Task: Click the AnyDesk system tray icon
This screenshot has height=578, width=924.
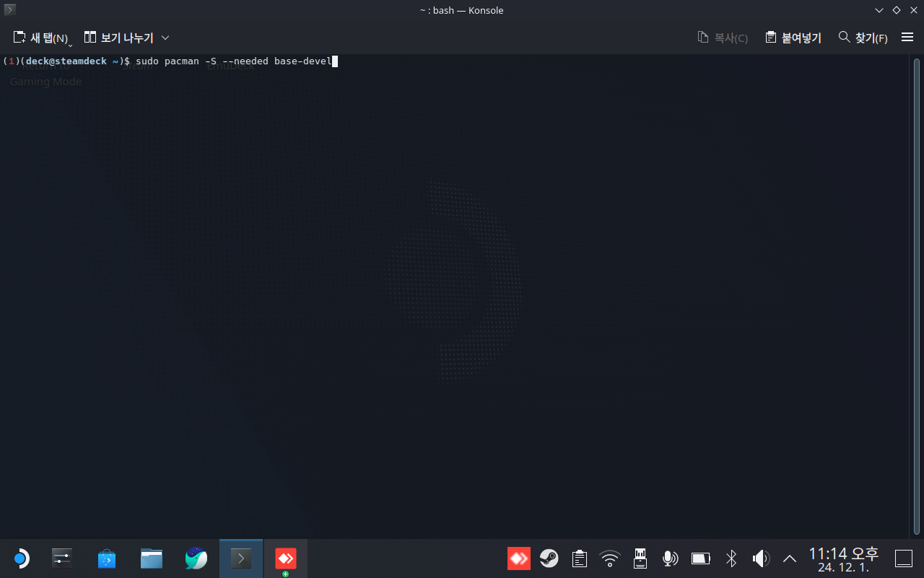Action: (519, 558)
